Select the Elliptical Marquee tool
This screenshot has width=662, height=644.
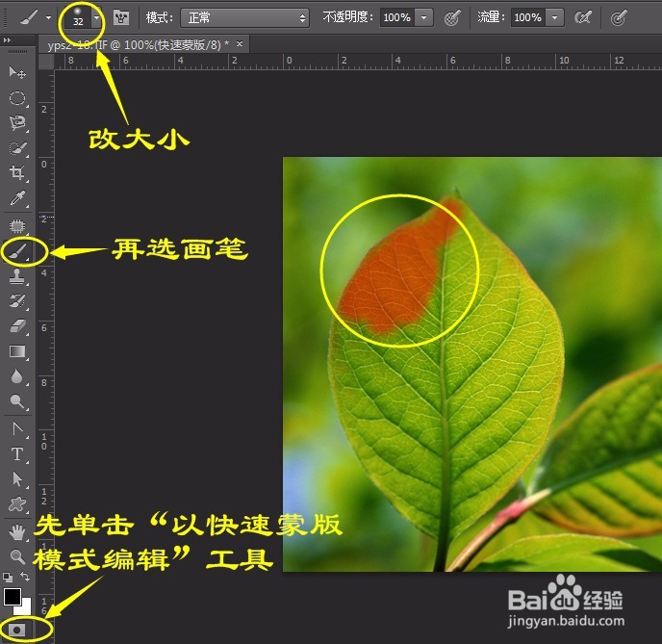pyautogui.click(x=17, y=98)
